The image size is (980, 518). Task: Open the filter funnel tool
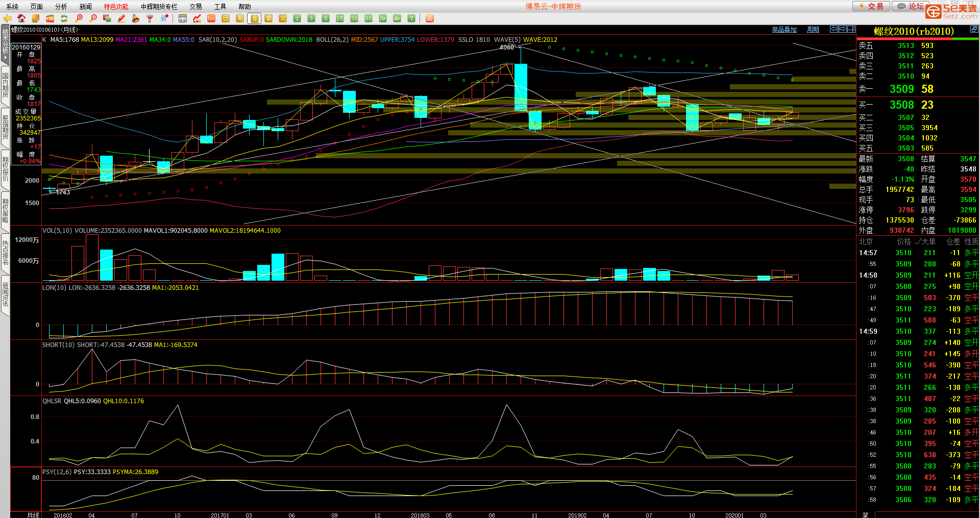click(150, 18)
